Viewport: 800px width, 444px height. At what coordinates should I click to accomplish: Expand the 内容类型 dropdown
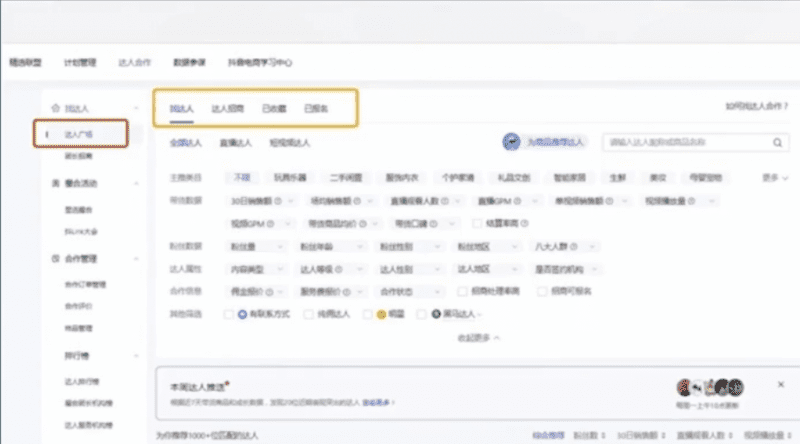pyautogui.click(x=259, y=269)
